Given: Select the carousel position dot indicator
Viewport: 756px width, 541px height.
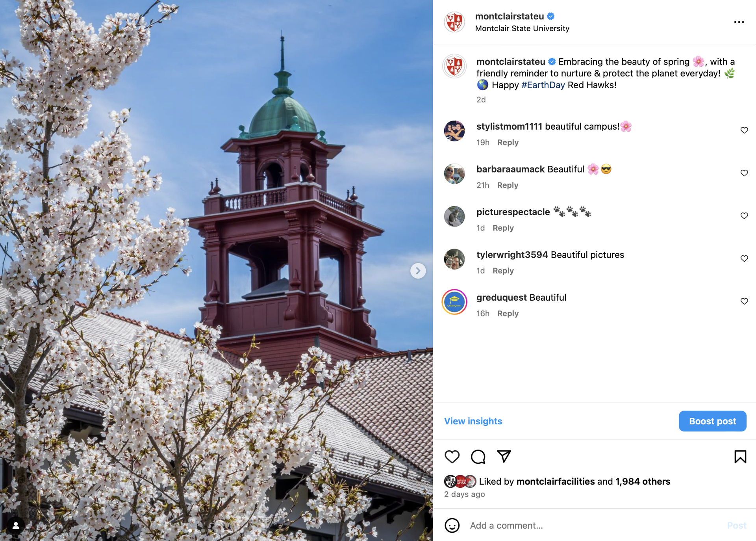Looking at the screenshot, I should point(190,531).
